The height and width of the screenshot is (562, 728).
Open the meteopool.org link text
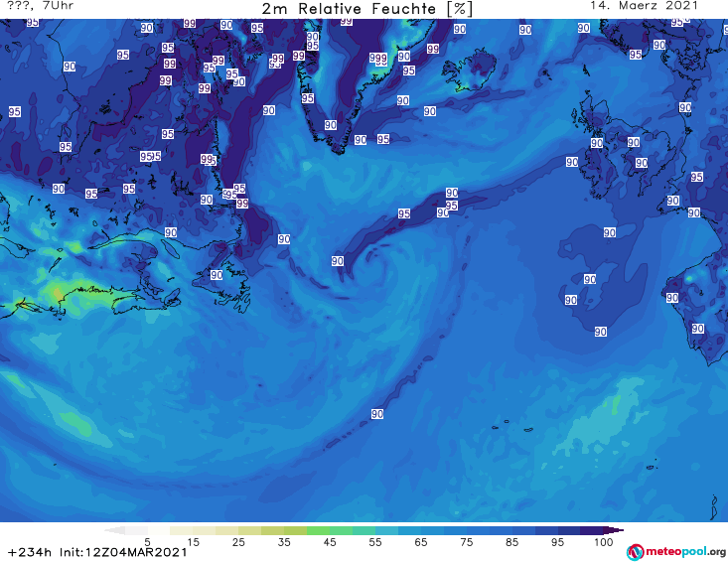point(685,552)
